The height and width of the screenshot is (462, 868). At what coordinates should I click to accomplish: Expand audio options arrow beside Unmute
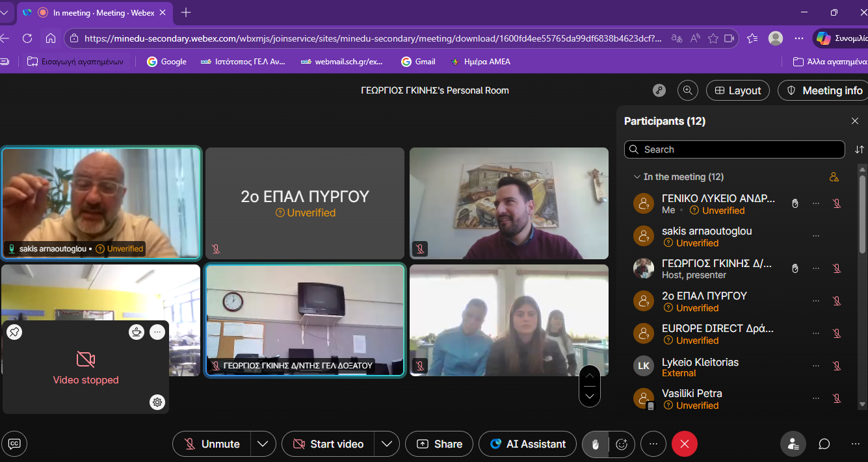coord(263,444)
